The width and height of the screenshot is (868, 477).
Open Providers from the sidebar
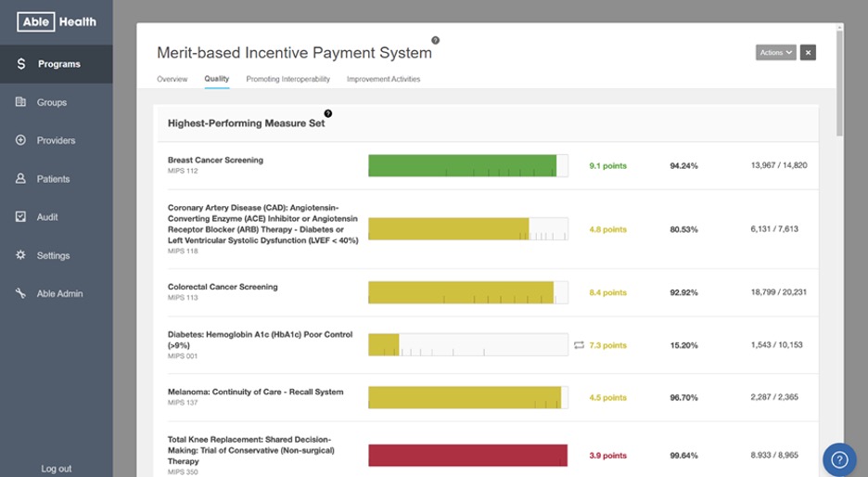click(x=56, y=140)
